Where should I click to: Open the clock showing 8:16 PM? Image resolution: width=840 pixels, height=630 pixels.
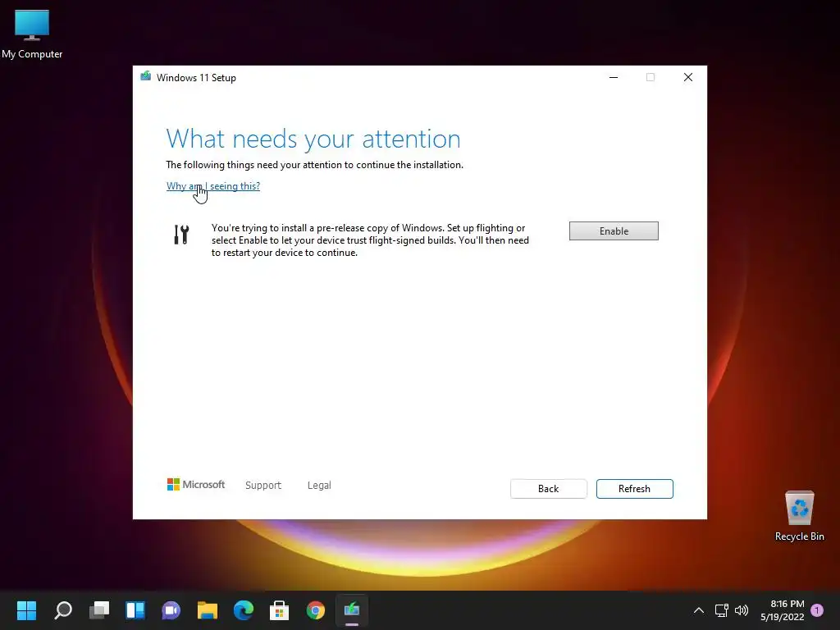[x=782, y=610]
